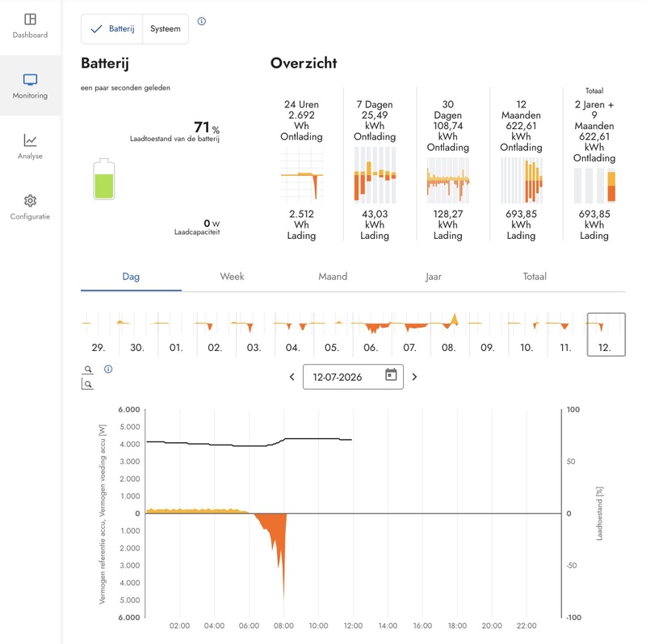Go to previous day with left chevron

(x=292, y=377)
